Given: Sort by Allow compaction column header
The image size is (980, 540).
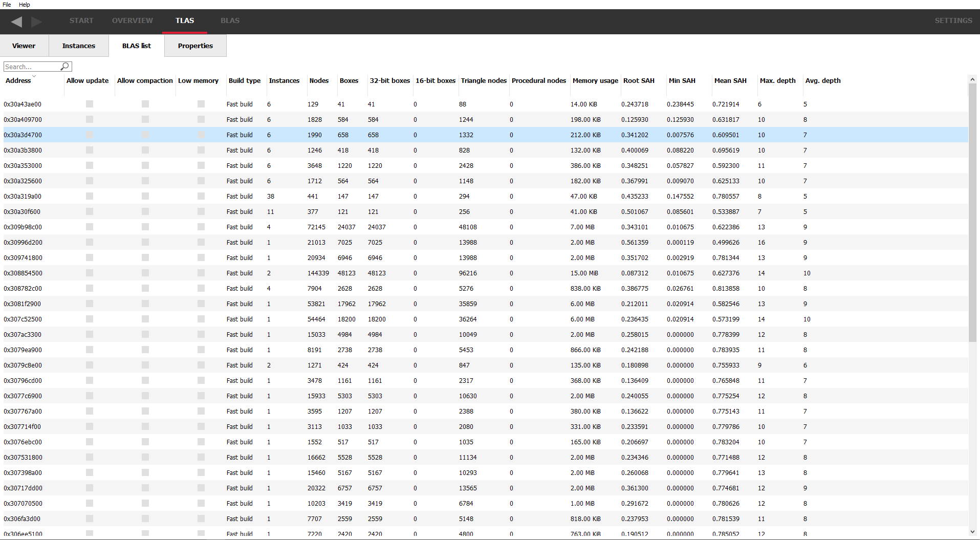Looking at the screenshot, I should point(145,80).
